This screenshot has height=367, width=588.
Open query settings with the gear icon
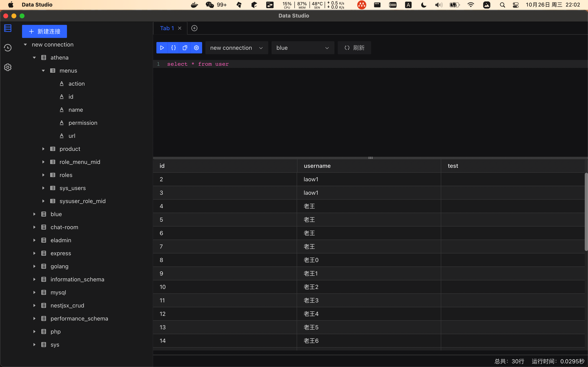196,48
